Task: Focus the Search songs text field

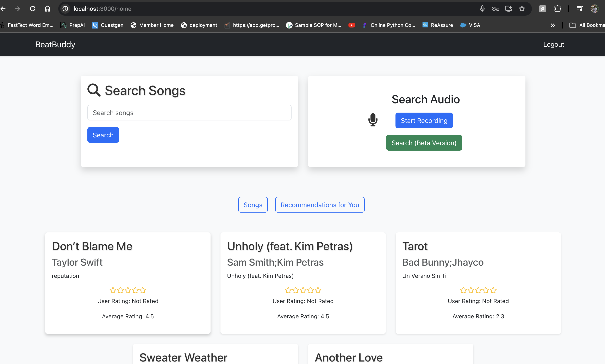Action: pyautogui.click(x=189, y=113)
